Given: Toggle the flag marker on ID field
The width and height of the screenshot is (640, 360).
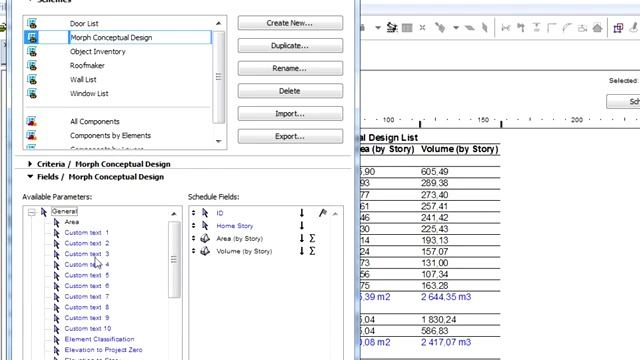Looking at the screenshot, I should click(322, 213).
